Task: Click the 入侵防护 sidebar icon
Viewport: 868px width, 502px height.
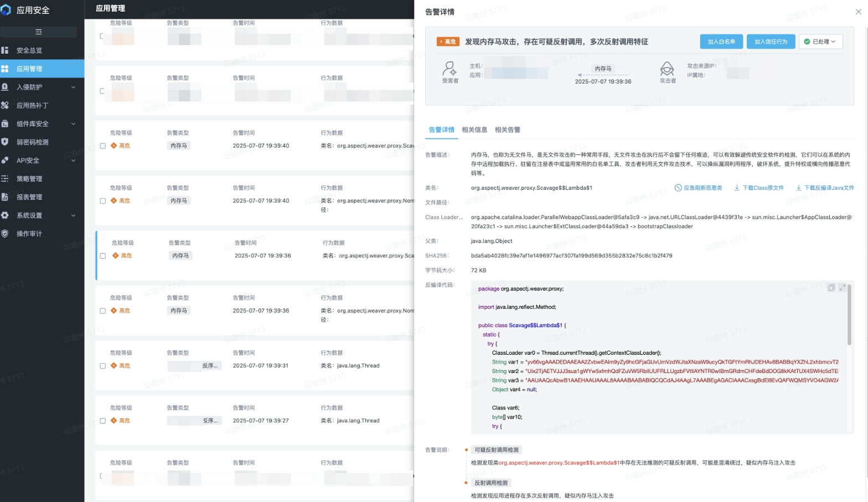Action: tap(5, 87)
